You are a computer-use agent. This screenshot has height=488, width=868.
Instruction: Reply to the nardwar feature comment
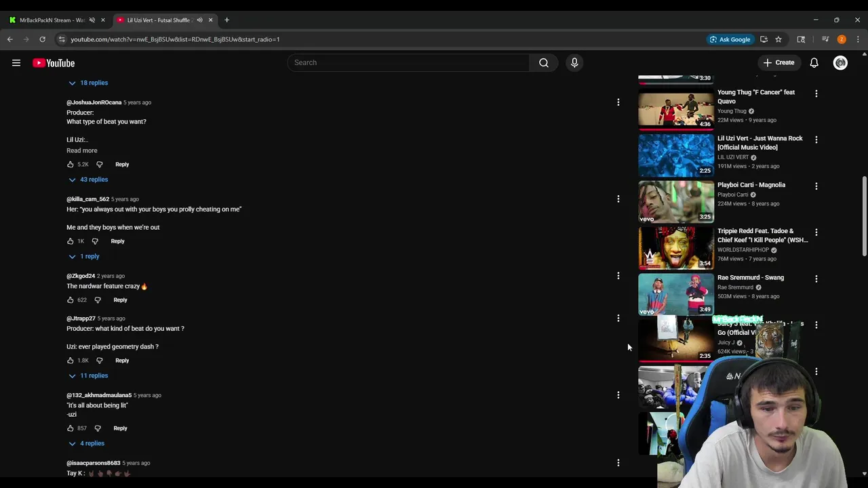[120, 300]
